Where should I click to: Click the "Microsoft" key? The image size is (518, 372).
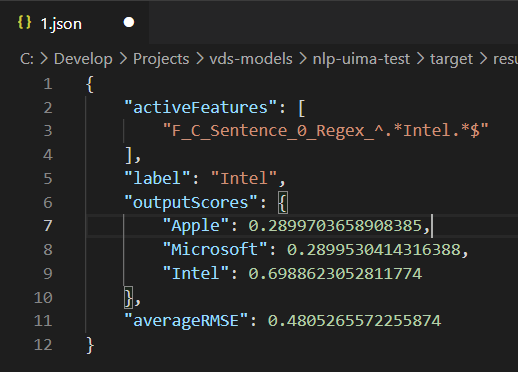click(215, 249)
